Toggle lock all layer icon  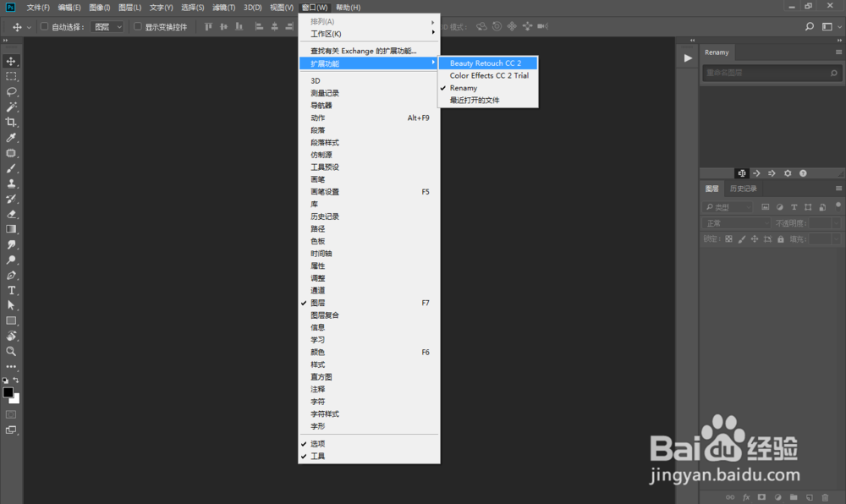pos(781,239)
